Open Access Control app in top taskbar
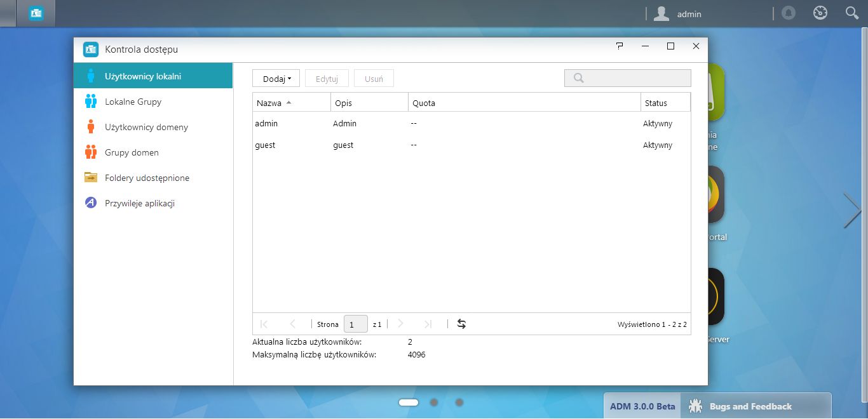This screenshot has width=868, height=419. 36,13
